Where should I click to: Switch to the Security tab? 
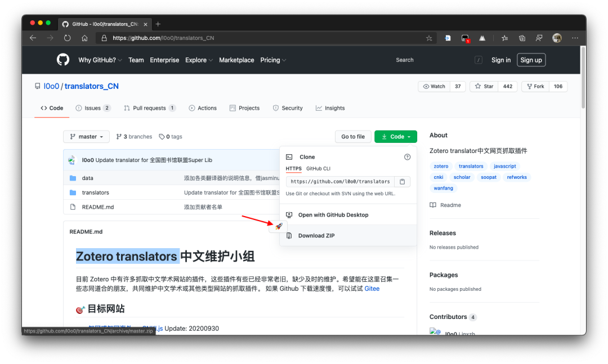pyautogui.click(x=288, y=108)
